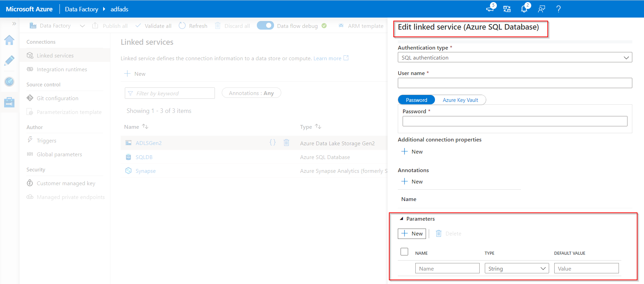Open parameter type String dropdown

[517, 268]
